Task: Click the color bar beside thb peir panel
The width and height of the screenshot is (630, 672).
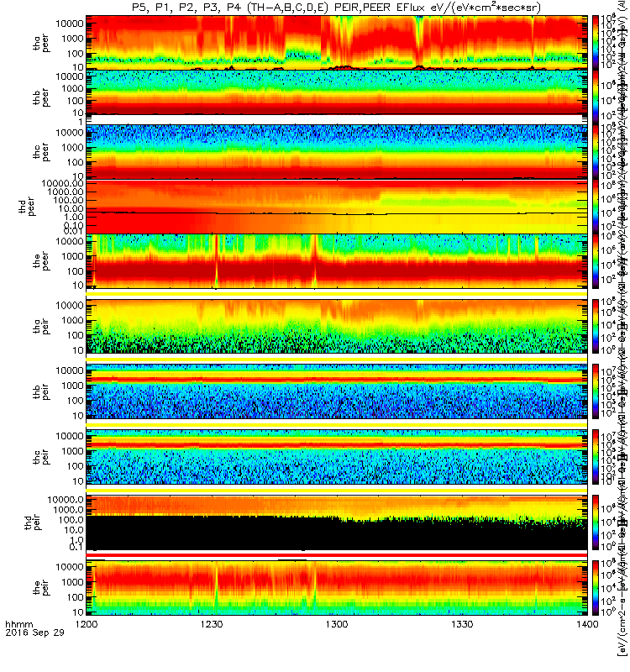Action: pos(596,391)
